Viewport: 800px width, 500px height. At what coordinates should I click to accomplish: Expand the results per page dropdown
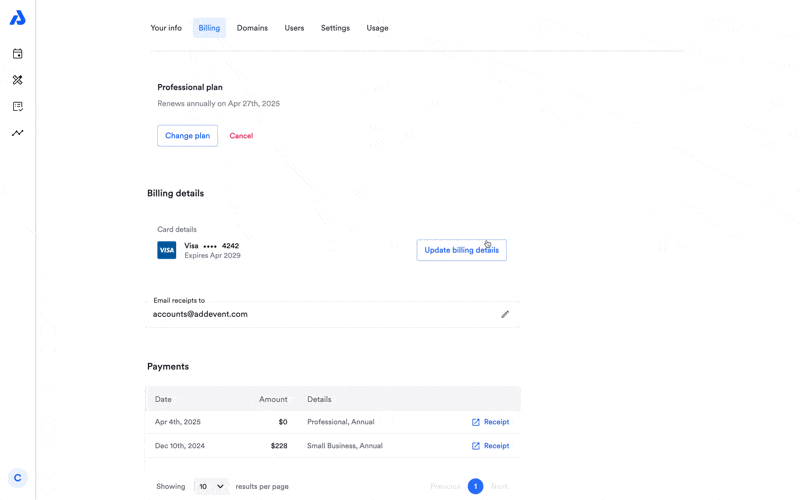point(211,486)
